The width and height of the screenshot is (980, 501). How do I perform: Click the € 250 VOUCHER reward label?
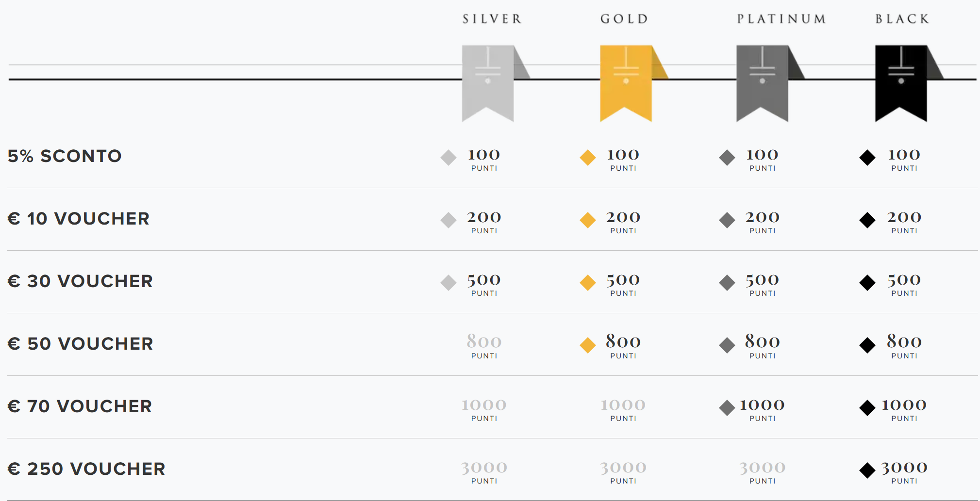click(x=86, y=469)
